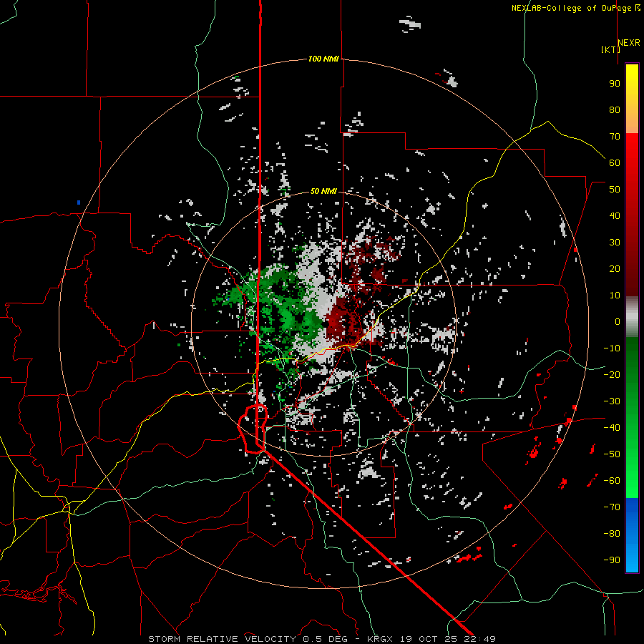Click the STORM RELATIVE VELOCITY caption text
This screenshot has width=644, height=644.
point(222,639)
